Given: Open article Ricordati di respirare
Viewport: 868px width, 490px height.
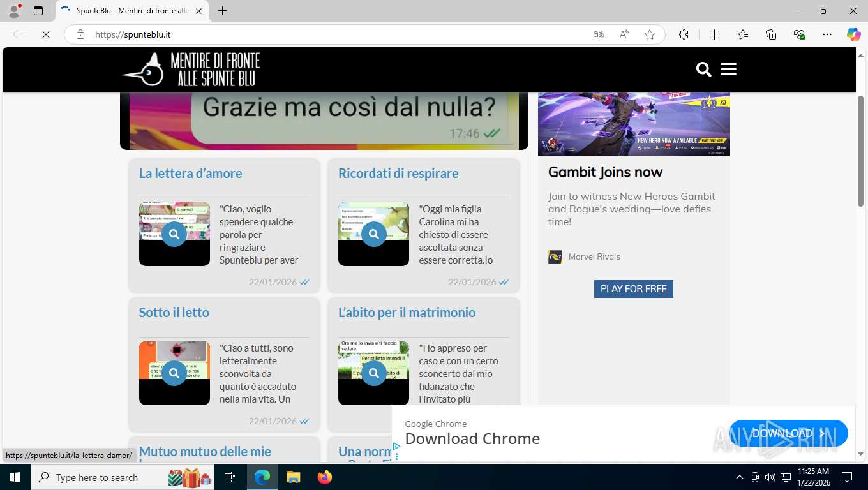Looking at the screenshot, I should (x=398, y=174).
